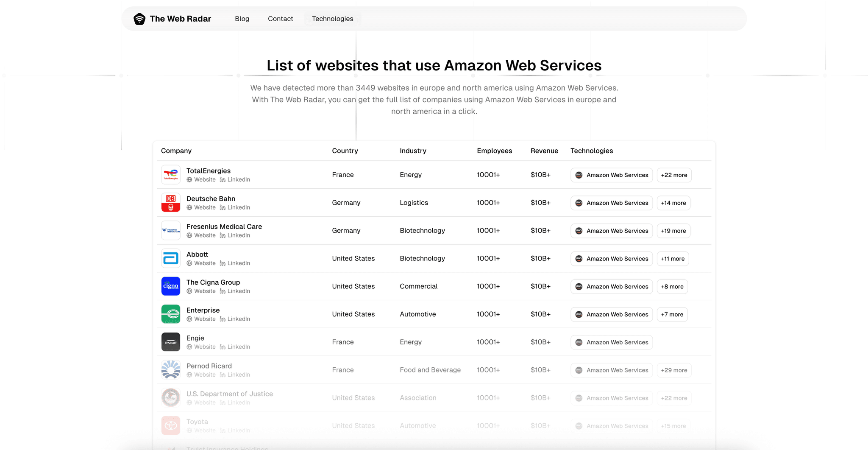Click the Industry column header
The height and width of the screenshot is (450, 868).
pos(413,151)
